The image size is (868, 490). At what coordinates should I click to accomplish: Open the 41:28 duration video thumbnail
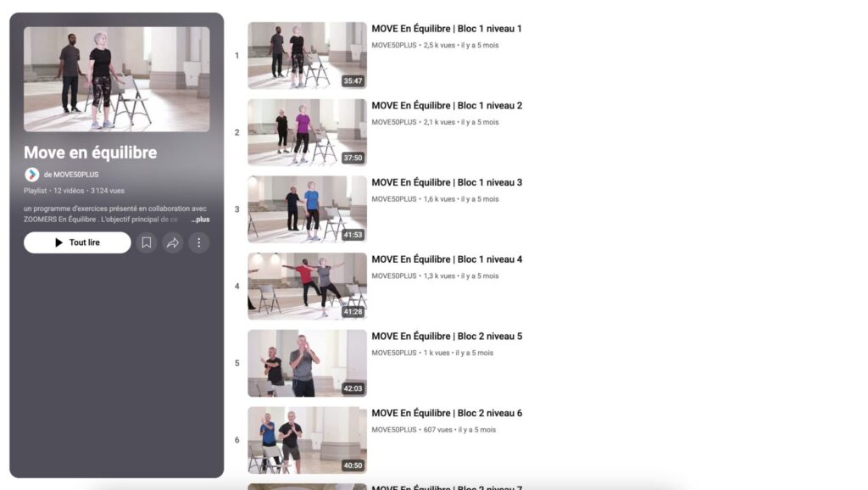pos(307,286)
